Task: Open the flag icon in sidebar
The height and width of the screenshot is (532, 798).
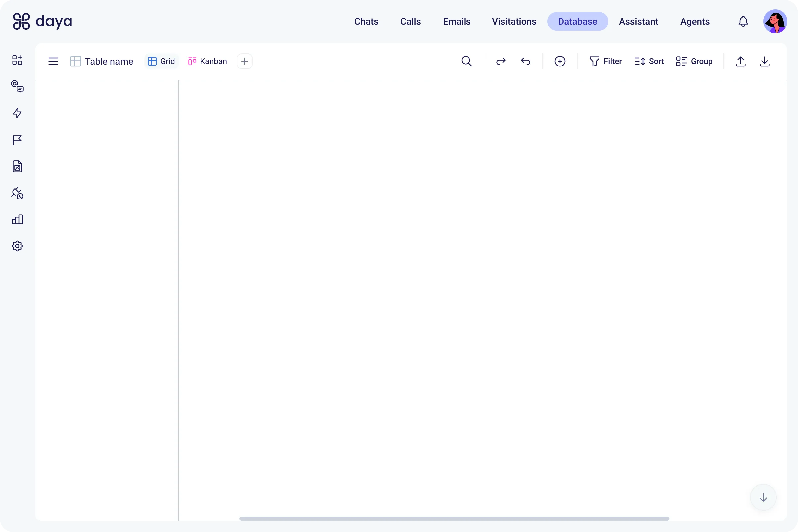Action: tap(17, 140)
